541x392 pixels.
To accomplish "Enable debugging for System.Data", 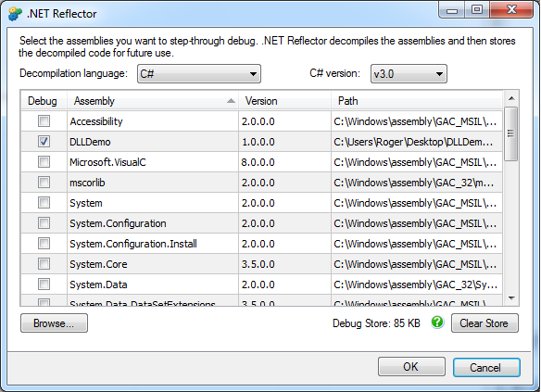I will click(x=44, y=284).
